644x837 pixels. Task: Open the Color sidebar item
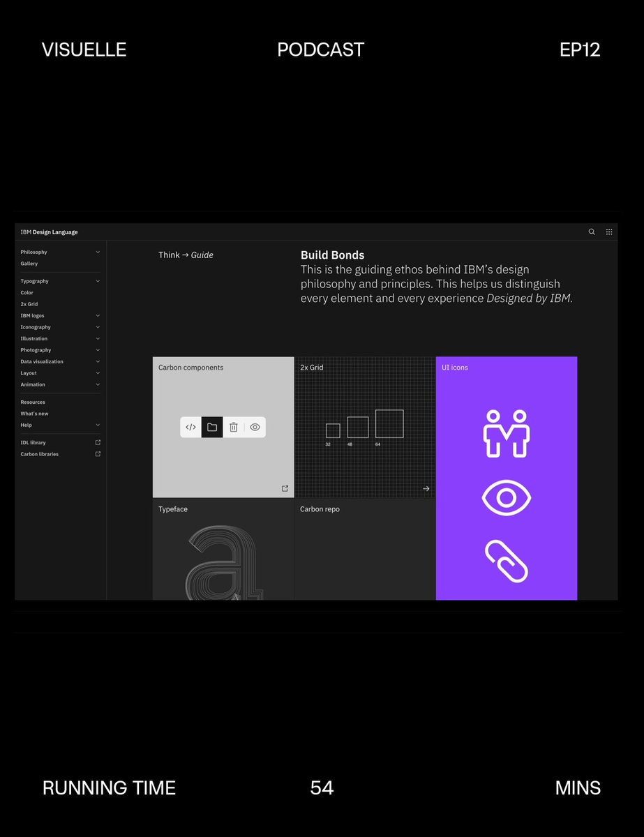click(27, 293)
